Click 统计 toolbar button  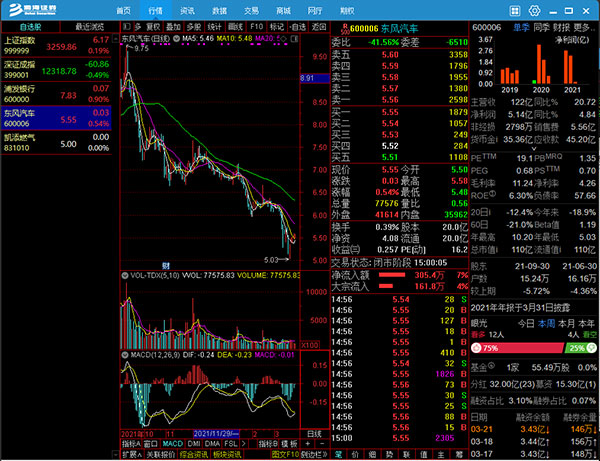click(x=214, y=26)
